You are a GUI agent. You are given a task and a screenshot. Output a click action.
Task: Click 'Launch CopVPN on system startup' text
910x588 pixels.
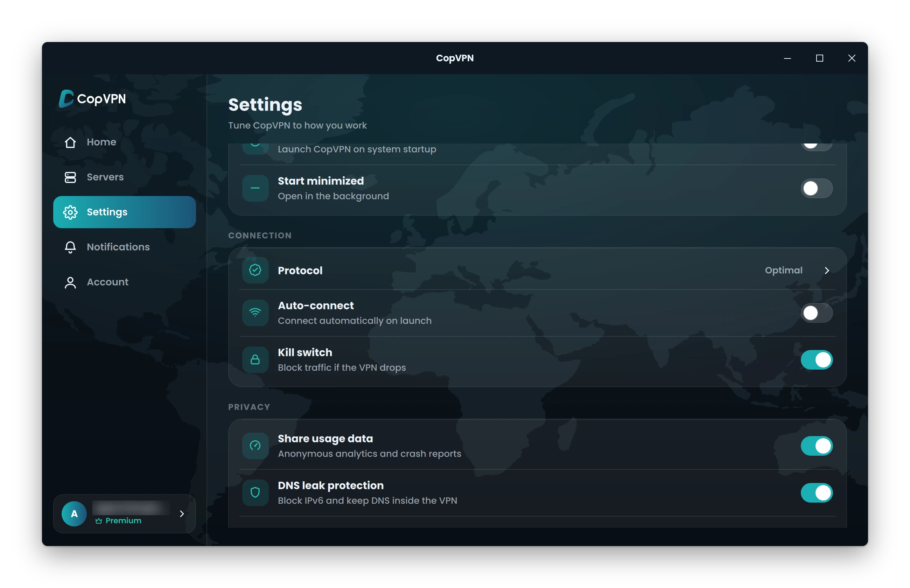point(357,149)
